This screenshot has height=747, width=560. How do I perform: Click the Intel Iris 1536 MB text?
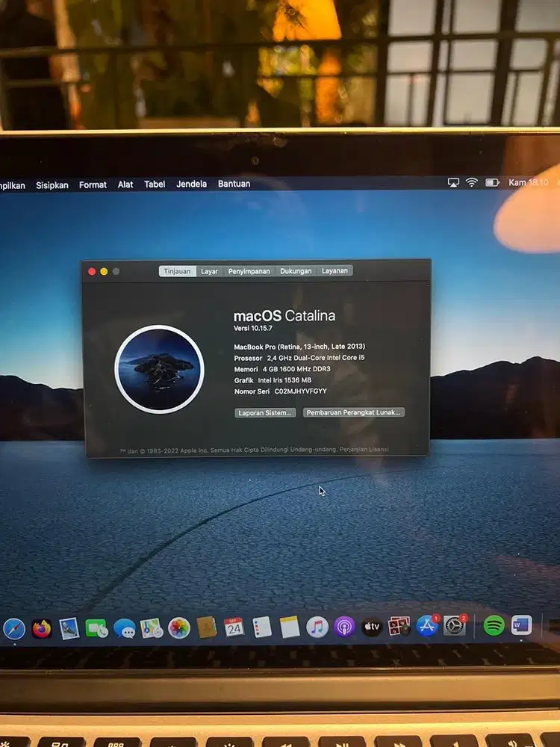click(x=284, y=380)
